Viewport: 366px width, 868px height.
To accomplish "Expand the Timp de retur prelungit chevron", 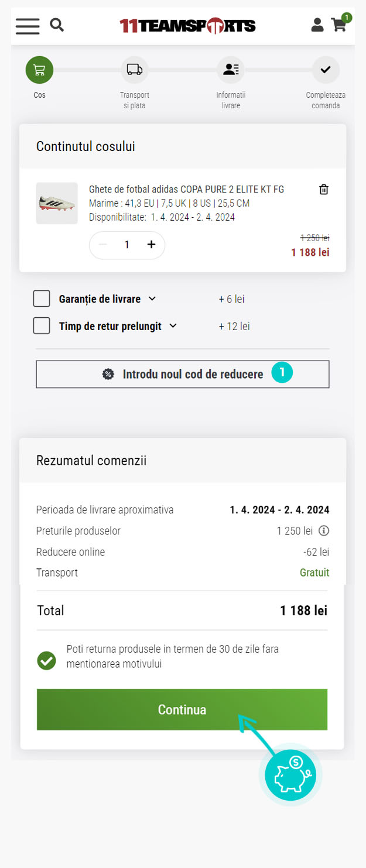I will [173, 325].
